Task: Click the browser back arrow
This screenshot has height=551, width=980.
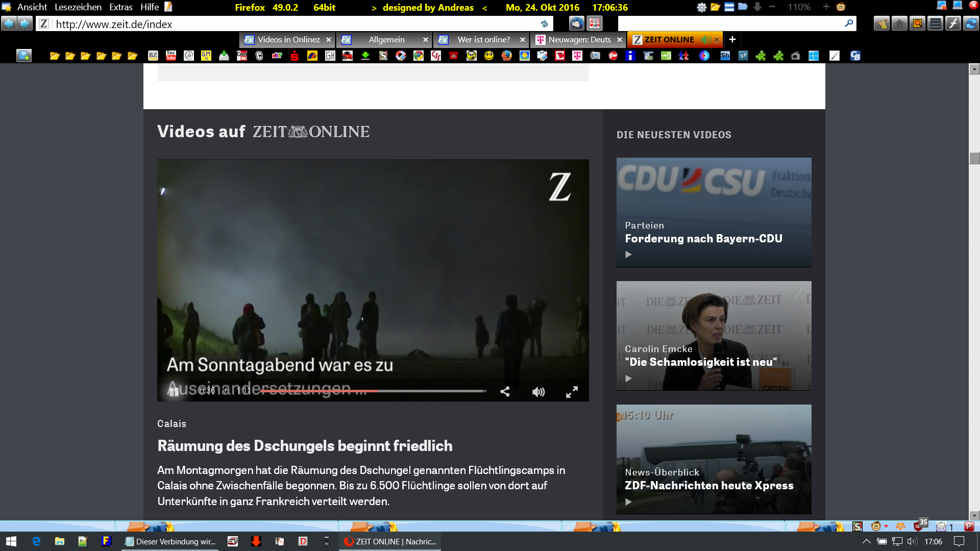Action: [9, 23]
